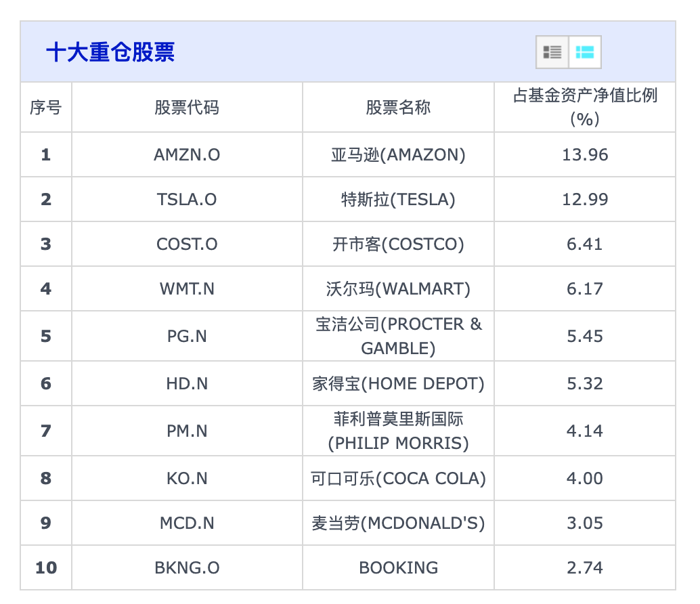Select 菲利普莫里斯国际(PHILIP MORRIS) row
The image size is (700, 604).
(x=398, y=431)
